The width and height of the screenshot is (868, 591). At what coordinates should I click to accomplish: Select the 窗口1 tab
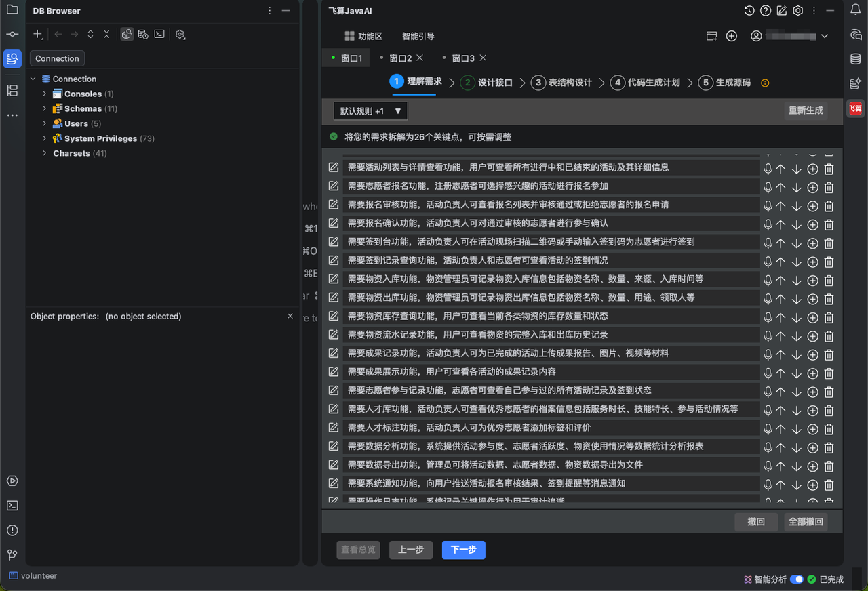[x=347, y=58]
